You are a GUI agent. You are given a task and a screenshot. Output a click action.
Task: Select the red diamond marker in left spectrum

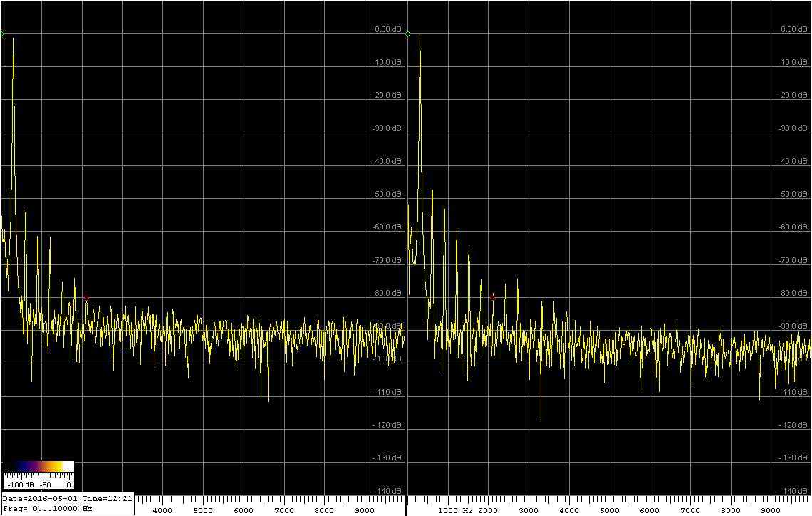(86, 298)
